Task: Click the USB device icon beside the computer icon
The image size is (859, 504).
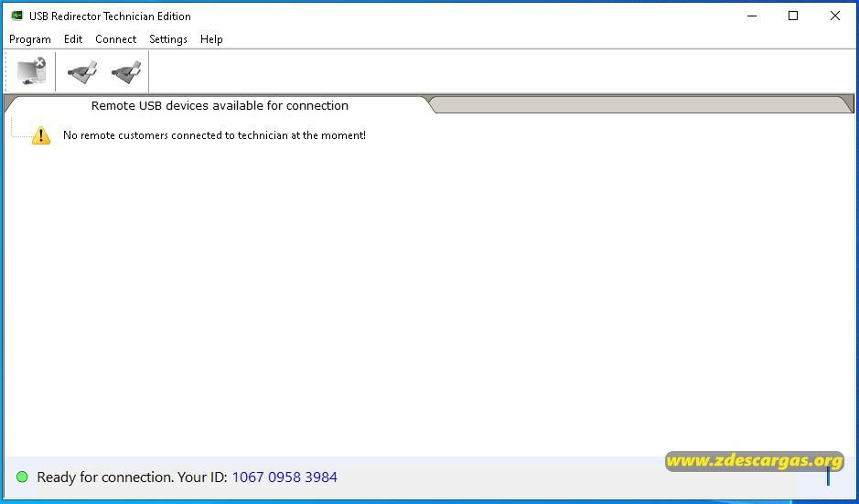Action: coord(82,71)
